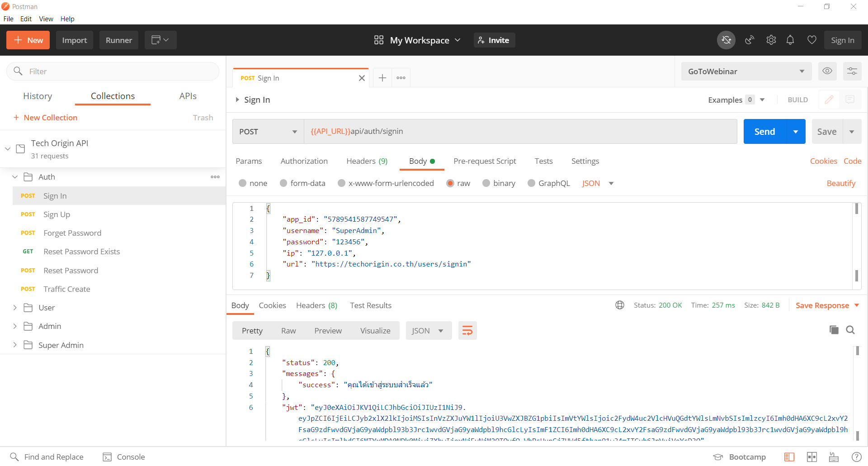Copy response body to clipboard icon

coord(834,330)
